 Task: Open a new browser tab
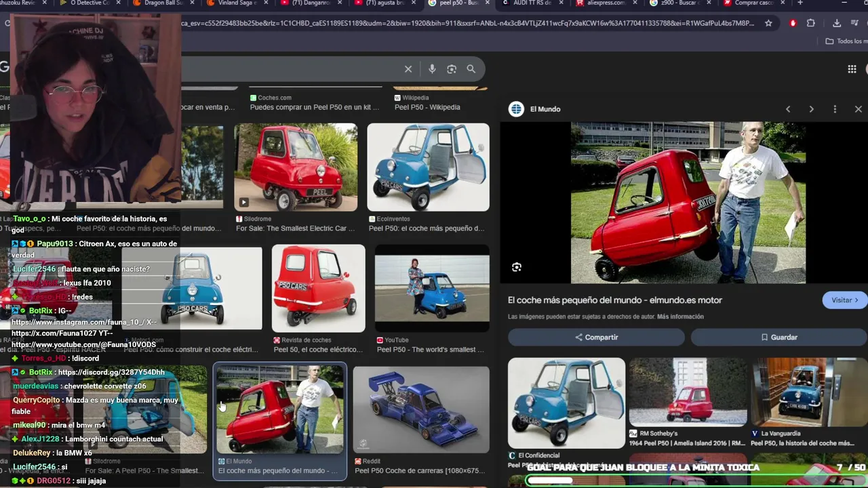pos(800,3)
